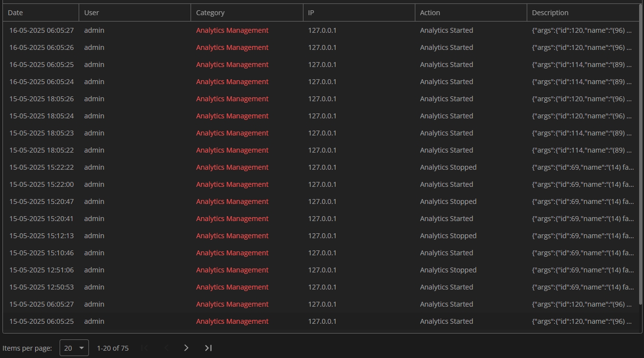This screenshot has height=358, width=644.
Task: Select the date cell 15-05-2025 06:05:25
Action: click(42, 321)
